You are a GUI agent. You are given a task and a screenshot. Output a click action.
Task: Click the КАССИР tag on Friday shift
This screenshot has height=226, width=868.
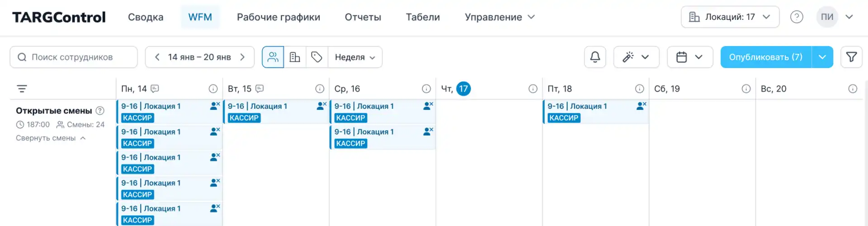pyautogui.click(x=564, y=118)
